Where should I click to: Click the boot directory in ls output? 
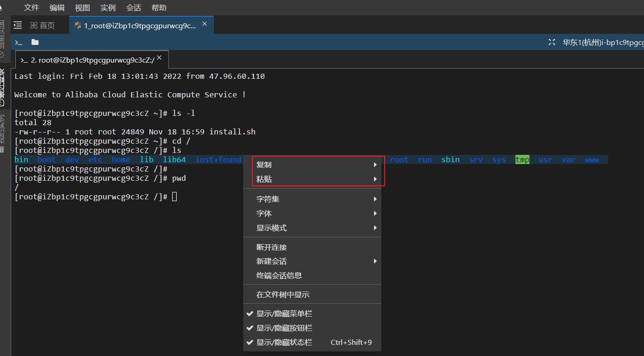(47, 159)
